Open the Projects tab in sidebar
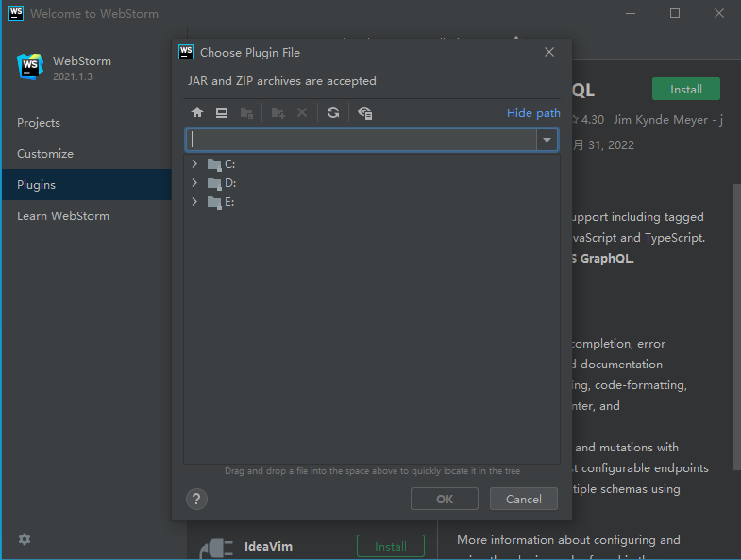The width and height of the screenshot is (741, 560). 39,123
